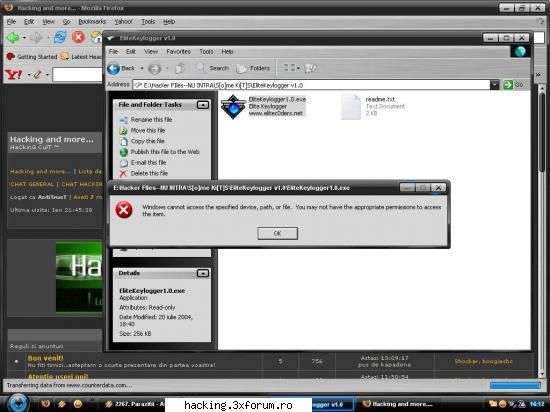Click Forward button in Explorer toolbar

coord(154,68)
